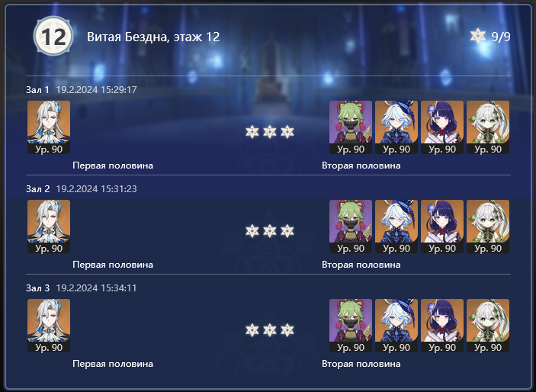536x392 pixels.
Task: Click Raiden Shogun portrait in Зал 1
Action: pyautogui.click(x=442, y=127)
